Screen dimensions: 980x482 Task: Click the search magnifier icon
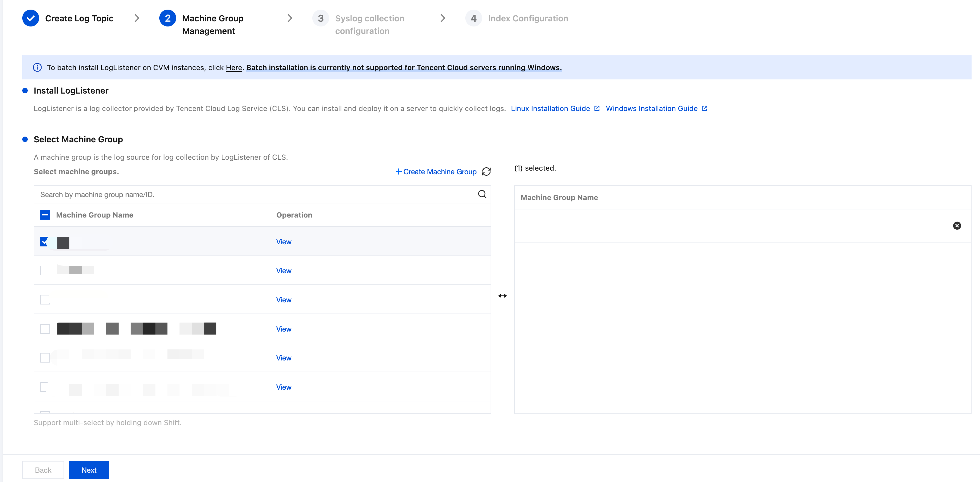coord(482,194)
